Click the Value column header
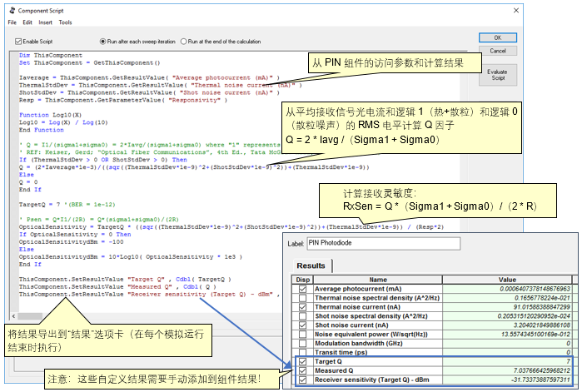 507,280
